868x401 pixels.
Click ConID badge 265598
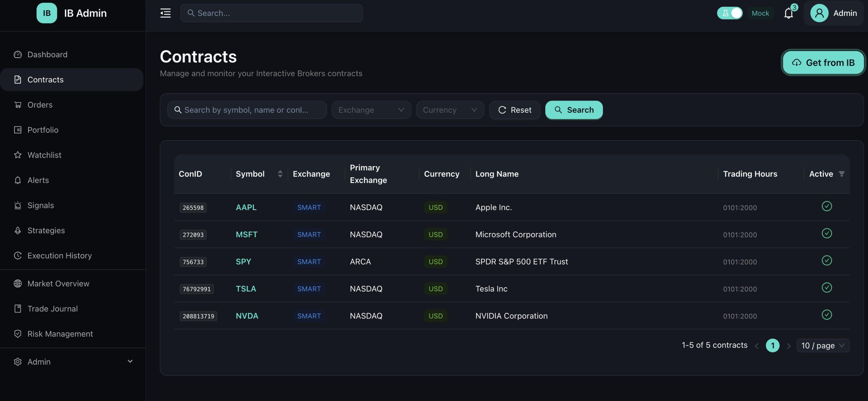(x=193, y=208)
